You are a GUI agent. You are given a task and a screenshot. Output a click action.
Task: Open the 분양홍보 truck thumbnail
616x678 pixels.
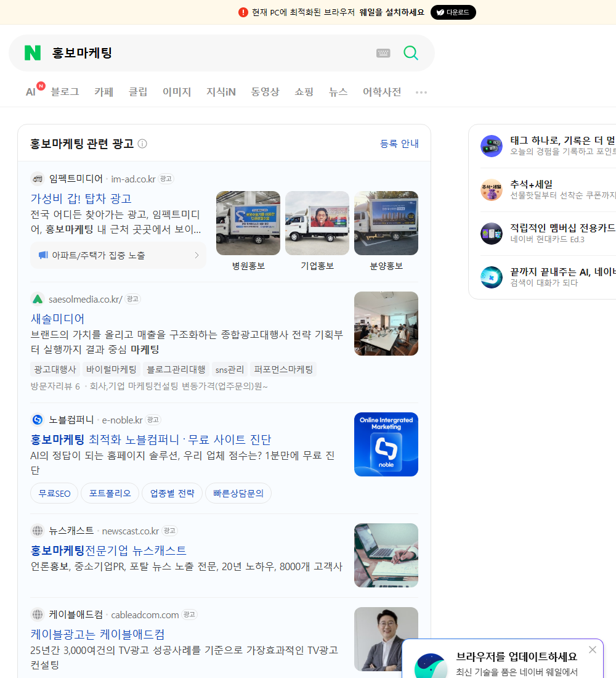pos(386,223)
